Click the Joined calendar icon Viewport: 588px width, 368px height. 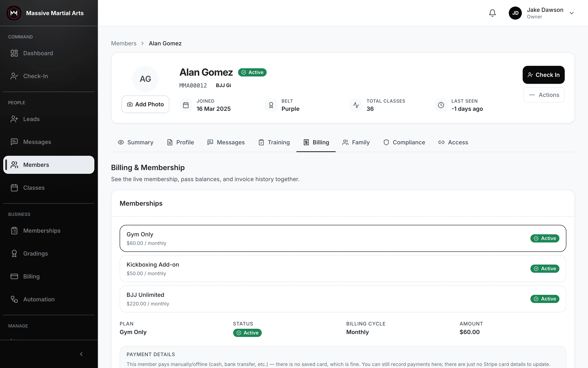click(186, 105)
